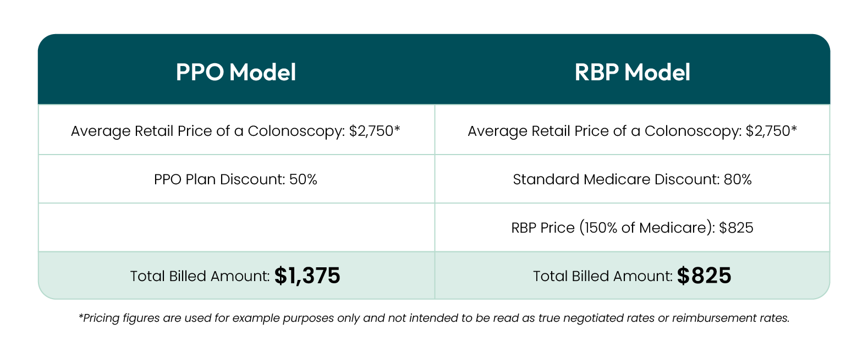Click the asterisk starting the footnote
Image resolution: width=868 pixels, height=352 pixels.
click(80, 316)
